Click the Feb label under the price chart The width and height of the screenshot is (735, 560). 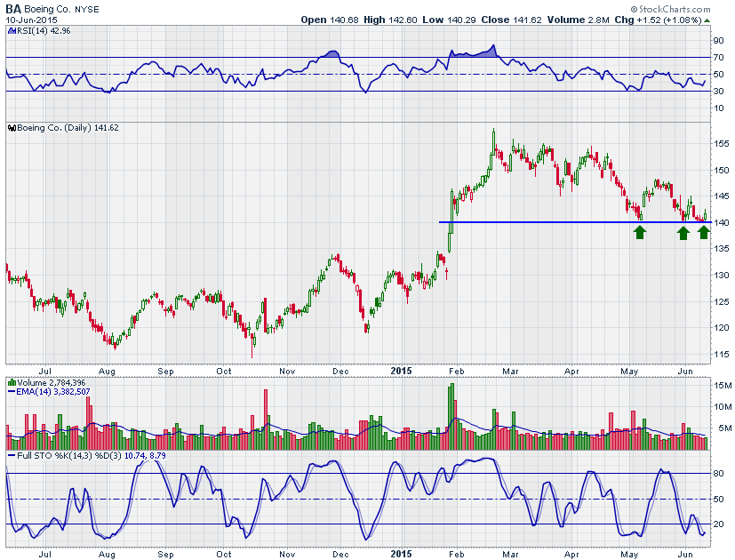point(457,372)
